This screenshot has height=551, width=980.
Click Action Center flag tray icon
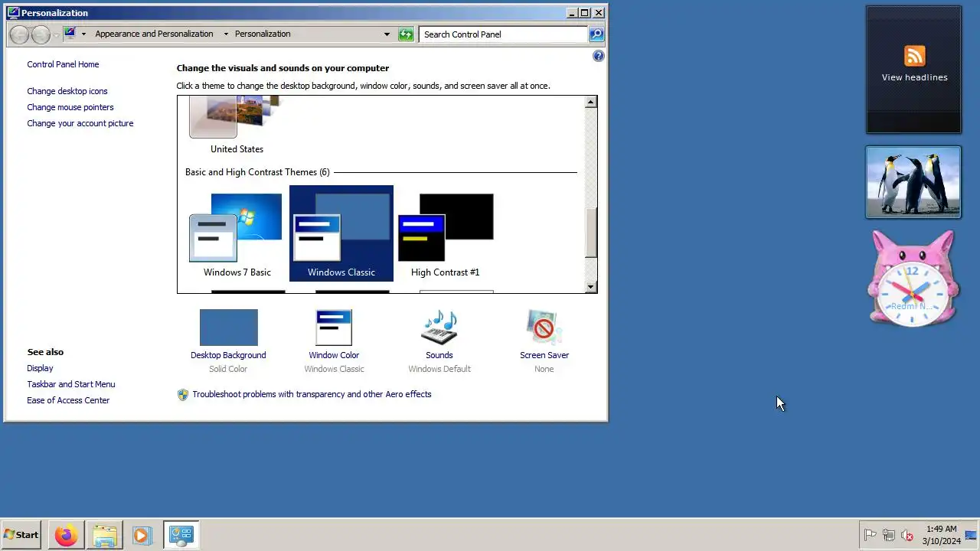[871, 535]
